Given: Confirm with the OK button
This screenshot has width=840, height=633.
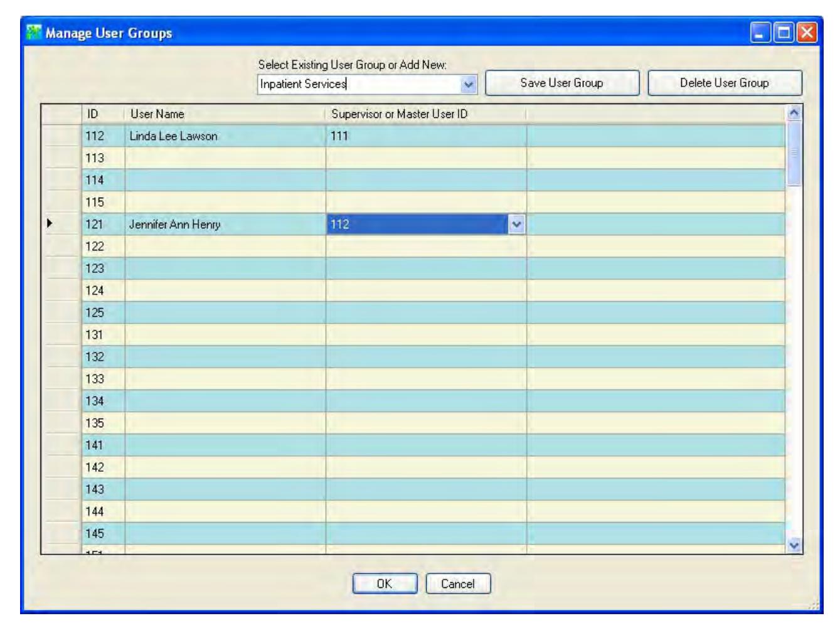Looking at the screenshot, I should [x=385, y=583].
